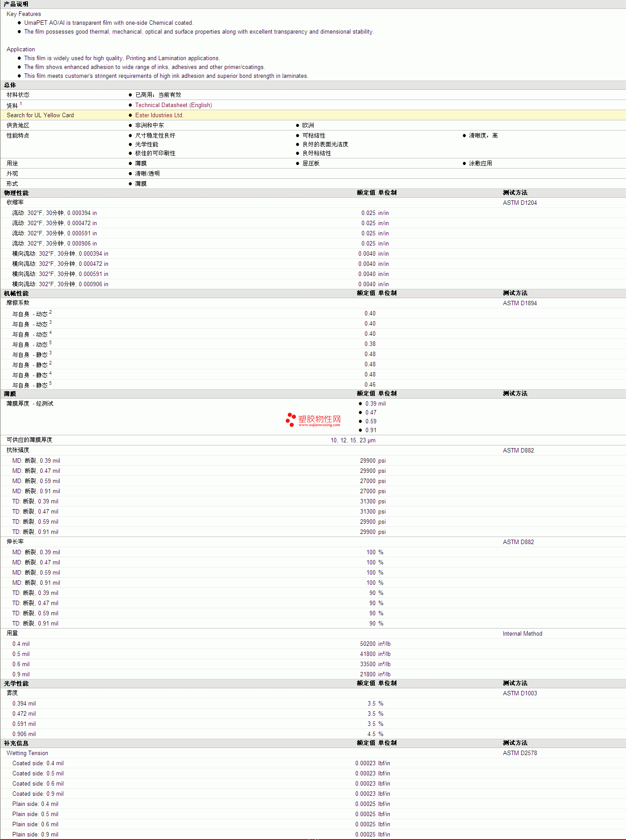The width and height of the screenshot is (626, 840).
Task: Open the Technical Datasheet (English) link
Action: [x=173, y=105]
